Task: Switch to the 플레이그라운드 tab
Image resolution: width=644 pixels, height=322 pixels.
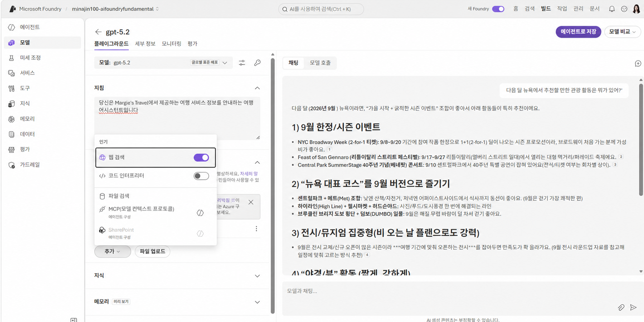Action: [x=111, y=44]
